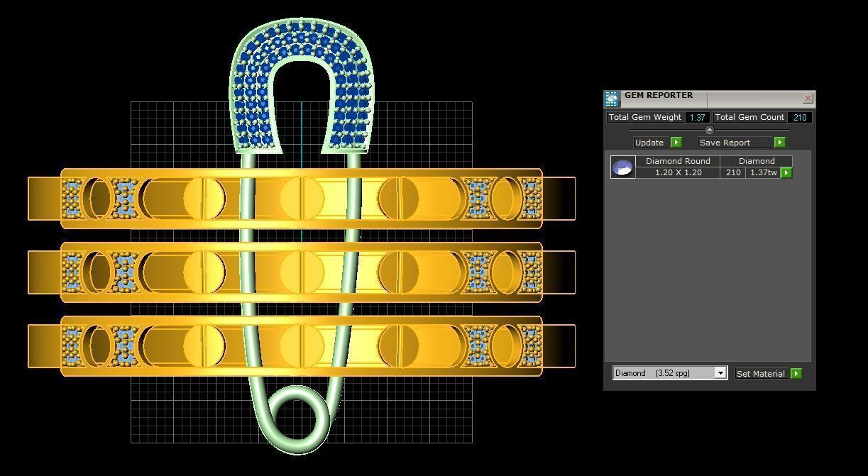Select the Diamond Round gem thumbnail
This screenshot has height=476, width=868.
(x=622, y=167)
